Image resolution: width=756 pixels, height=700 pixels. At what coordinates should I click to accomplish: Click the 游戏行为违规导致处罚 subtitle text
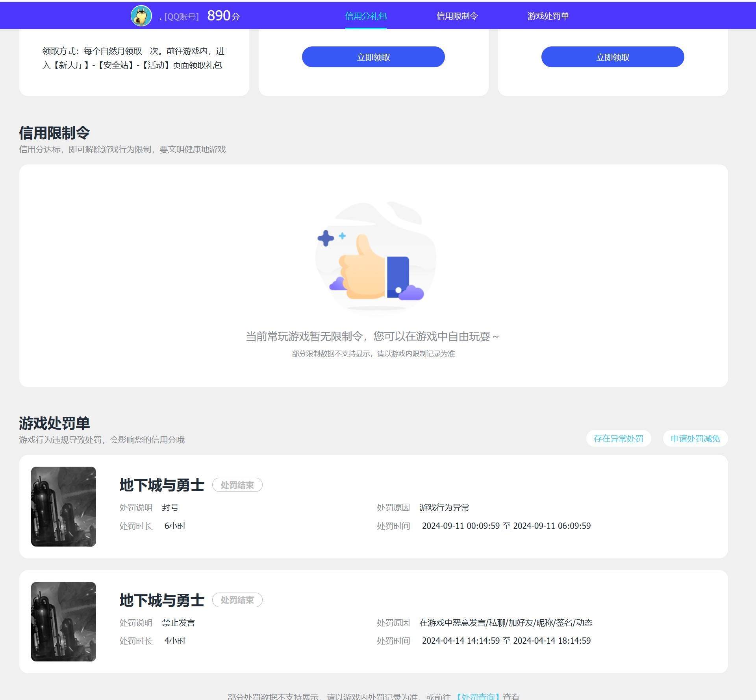[102, 440]
